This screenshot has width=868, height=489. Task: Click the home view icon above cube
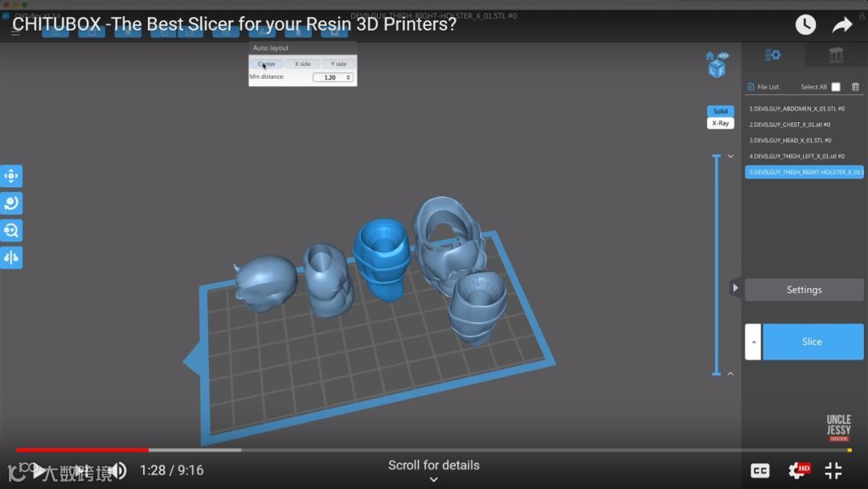click(710, 55)
